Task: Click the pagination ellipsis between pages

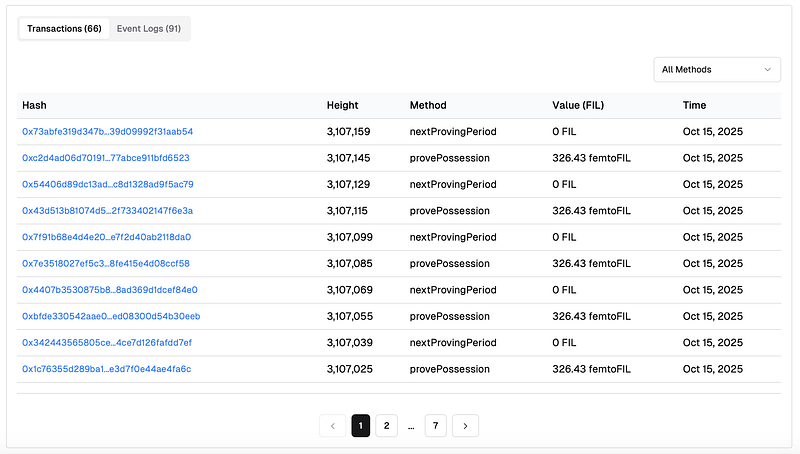Action: pyautogui.click(x=411, y=426)
